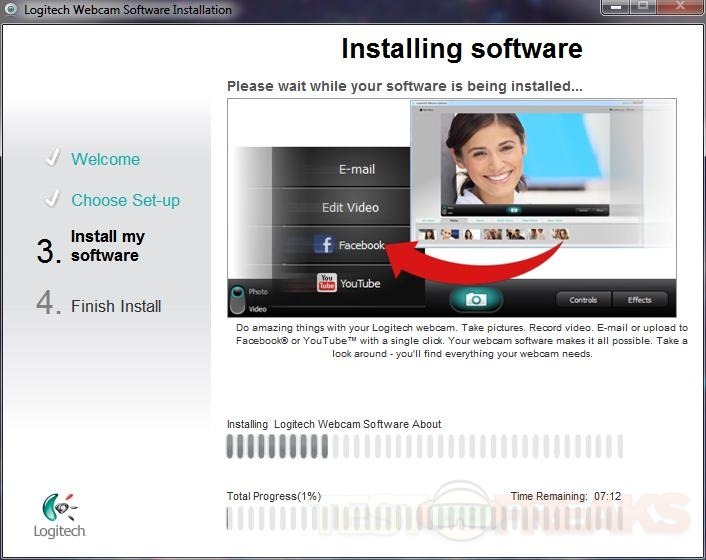The width and height of the screenshot is (706, 560).
Task: Choose Edit Video from the share menu
Action: pyautogui.click(x=350, y=207)
